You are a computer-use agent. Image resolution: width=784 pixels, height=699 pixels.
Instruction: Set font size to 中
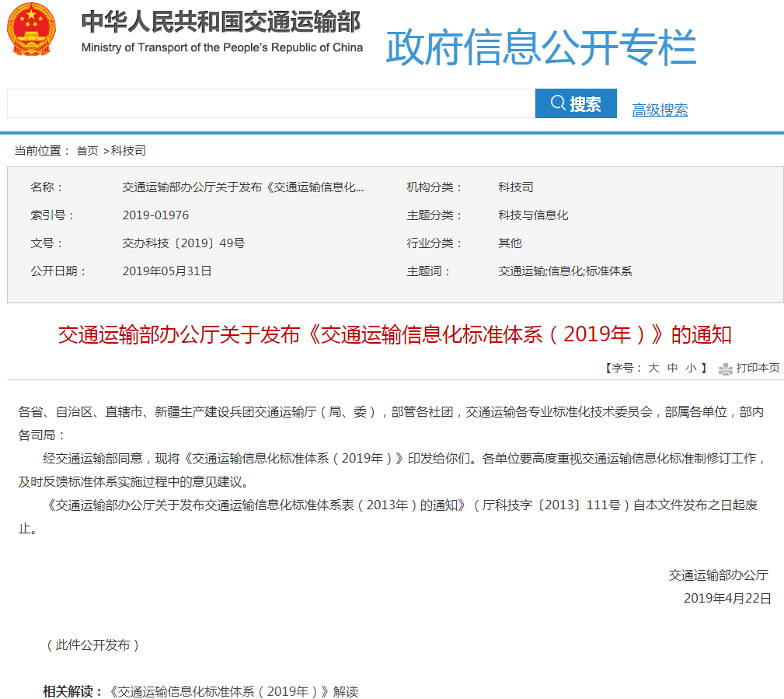[x=673, y=369]
